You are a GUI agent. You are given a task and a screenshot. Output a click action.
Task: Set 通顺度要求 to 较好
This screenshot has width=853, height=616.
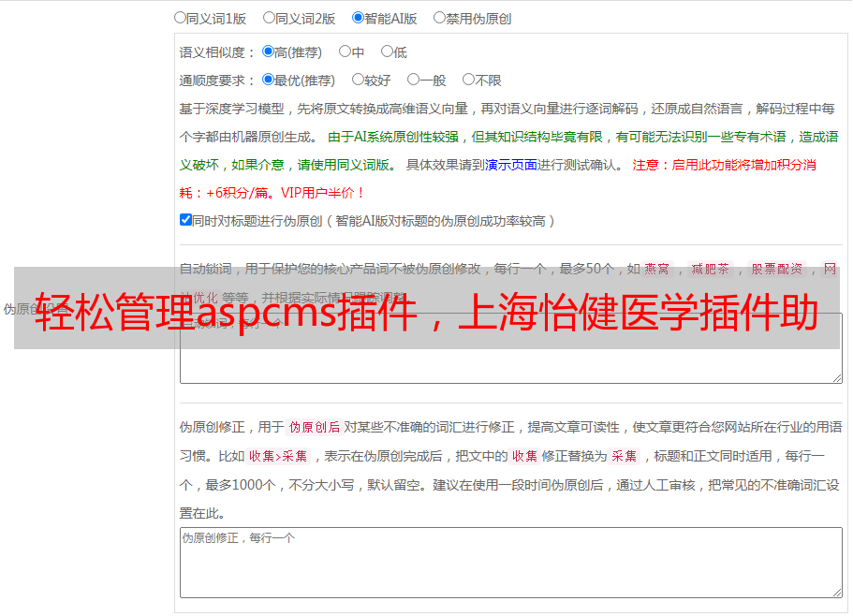[358, 80]
